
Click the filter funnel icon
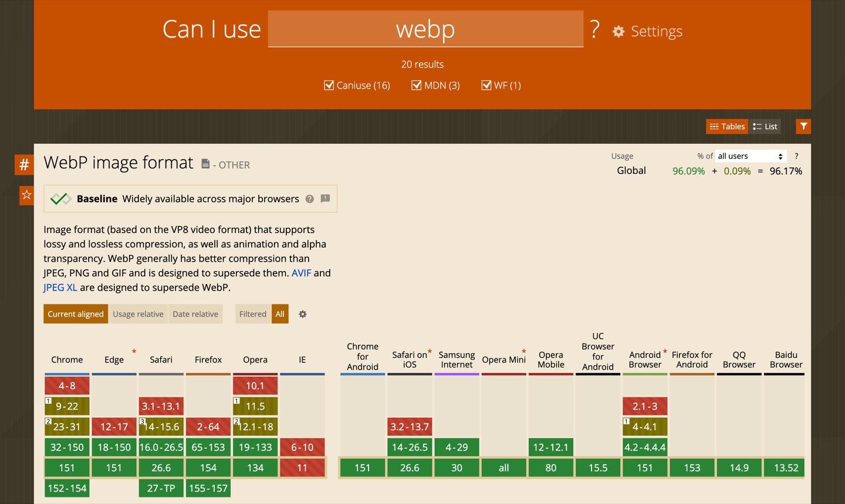click(803, 126)
